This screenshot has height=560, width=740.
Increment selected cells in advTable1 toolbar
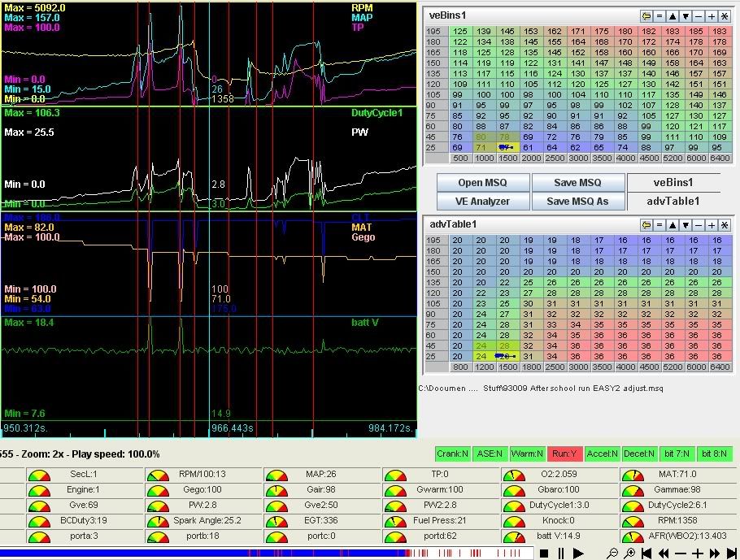[711, 225]
